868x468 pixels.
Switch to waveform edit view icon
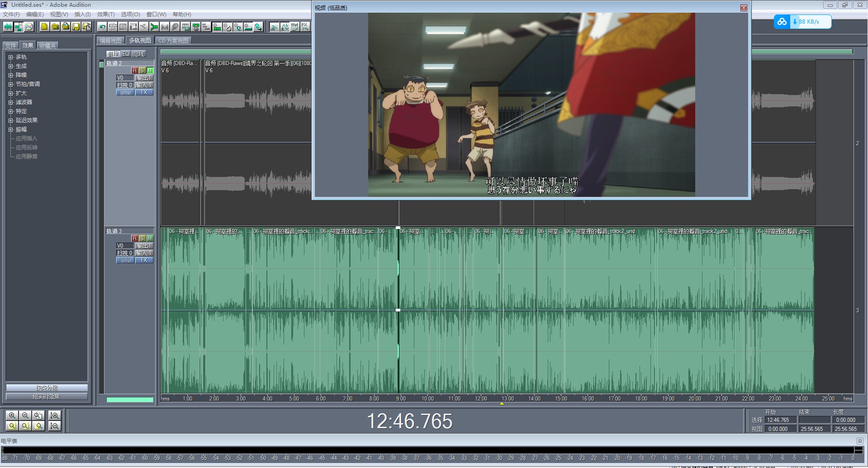[x=8, y=27]
